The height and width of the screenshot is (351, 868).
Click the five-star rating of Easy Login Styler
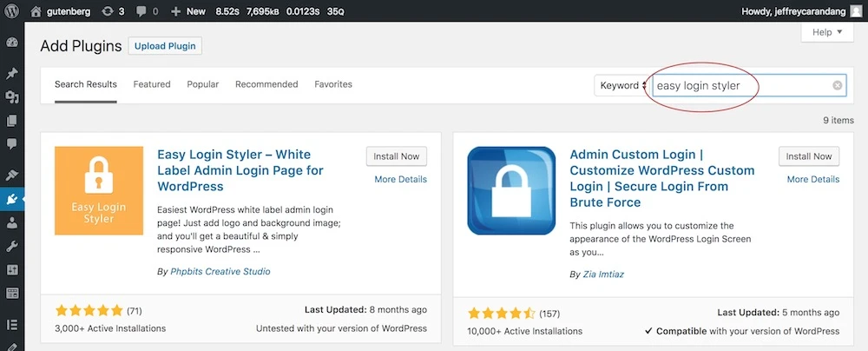click(x=89, y=310)
